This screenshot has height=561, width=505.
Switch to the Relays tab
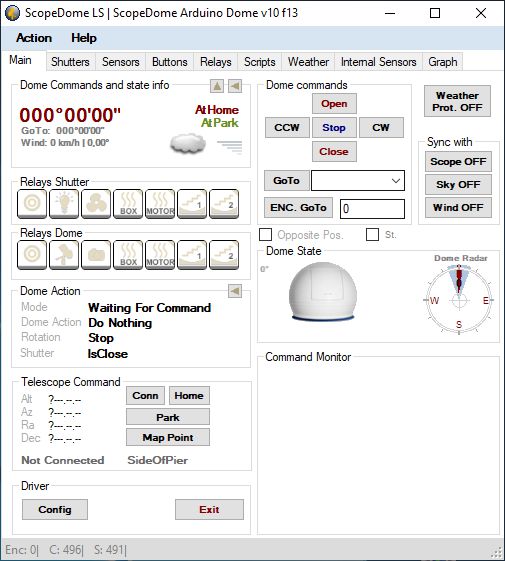216,62
